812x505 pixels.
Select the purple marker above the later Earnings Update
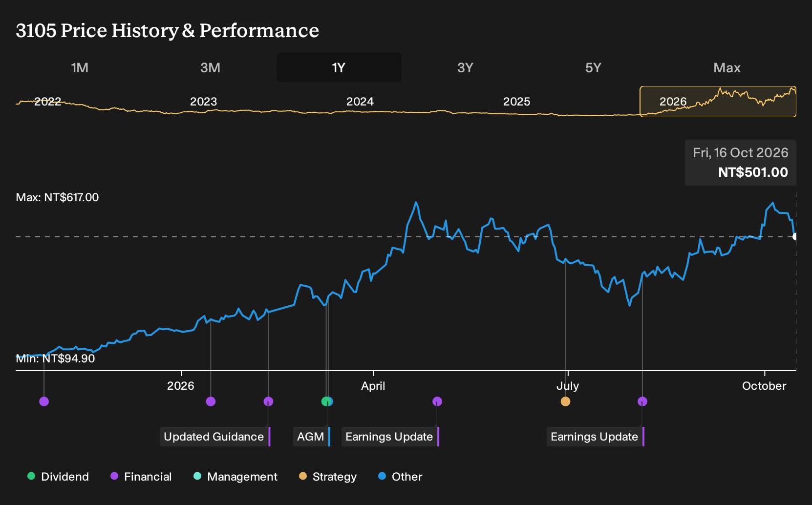coord(642,401)
